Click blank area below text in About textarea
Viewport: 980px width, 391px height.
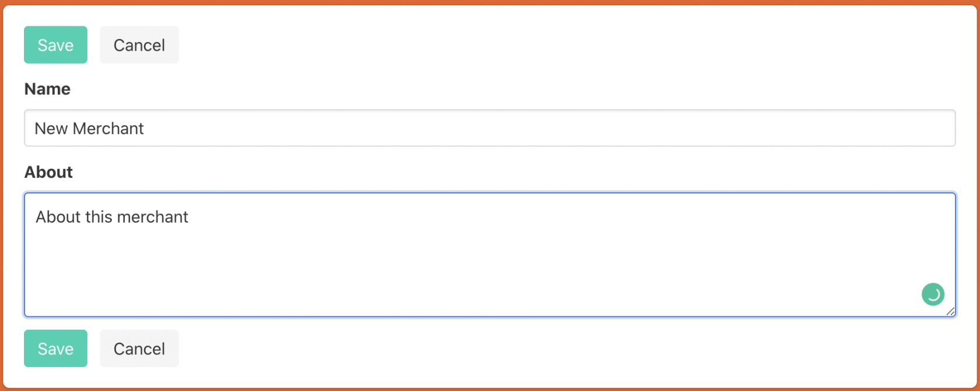(x=408, y=274)
